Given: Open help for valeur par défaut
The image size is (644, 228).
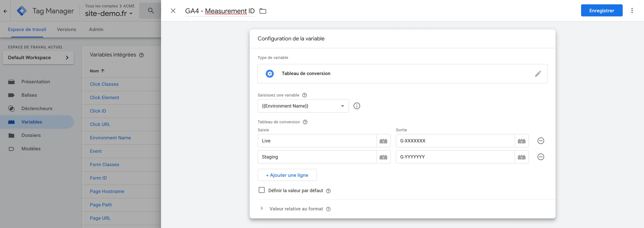Looking at the screenshot, I should [328, 191].
